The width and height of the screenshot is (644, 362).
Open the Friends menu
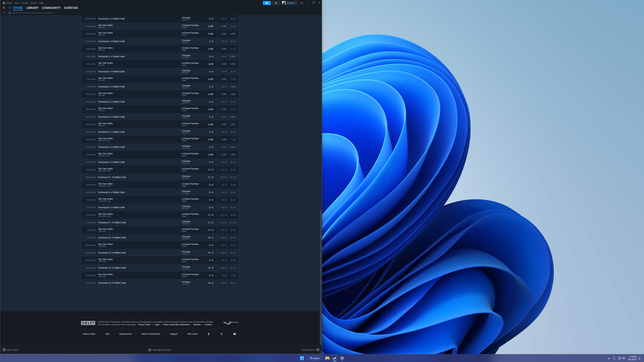click(x=25, y=3)
